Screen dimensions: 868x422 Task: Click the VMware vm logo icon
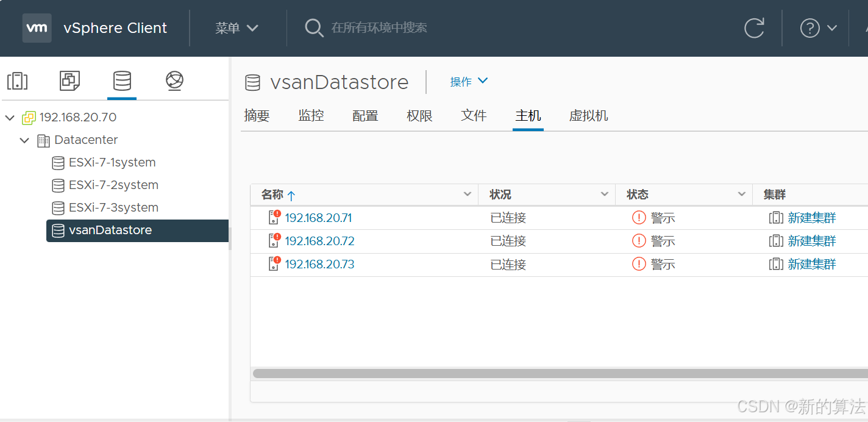click(37, 28)
